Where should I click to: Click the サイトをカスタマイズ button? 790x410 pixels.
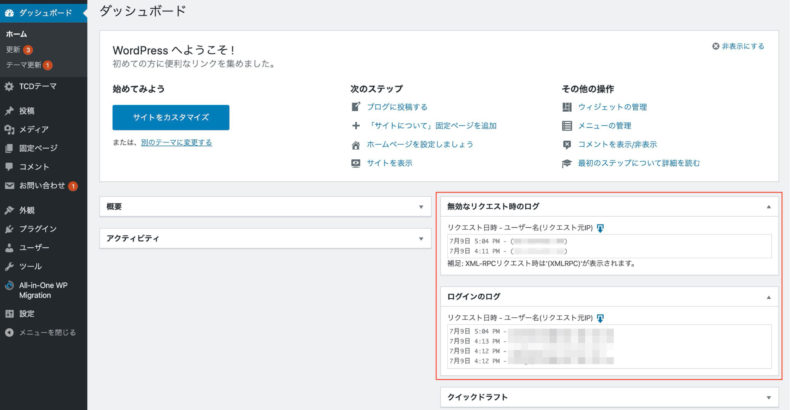171,117
